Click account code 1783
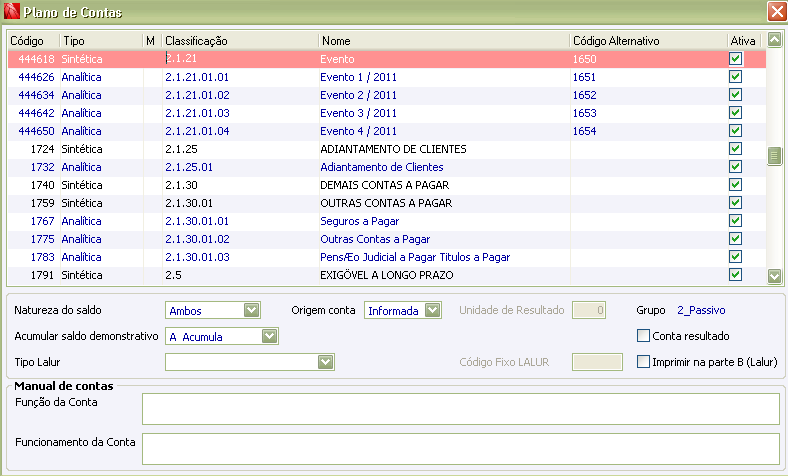The height and width of the screenshot is (476, 788). [42, 257]
